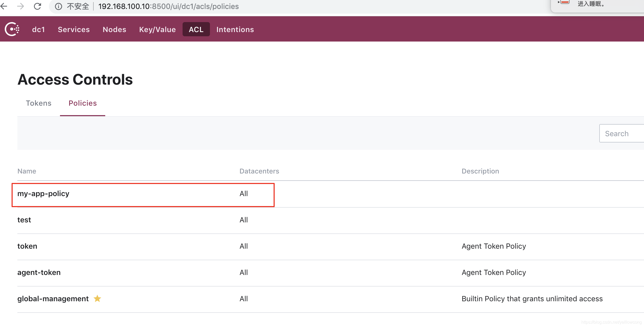The width and height of the screenshot is (644, 327).
Task: Open the Services menu item
Action: 74,29
